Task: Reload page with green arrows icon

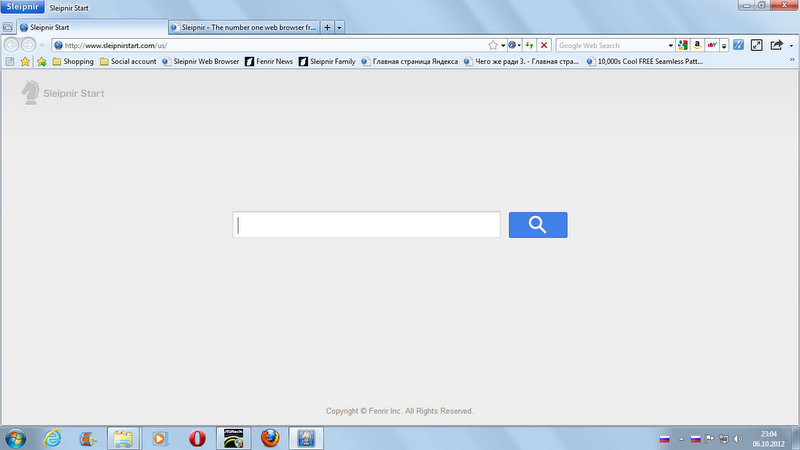Action: (x=530, y=45)
